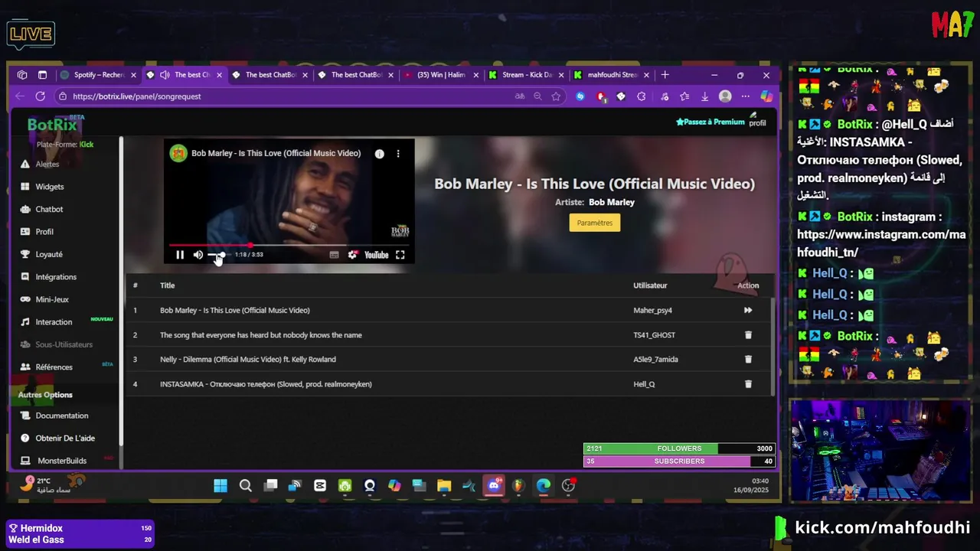Click the address bar URL
This screenshot has width=980, height=551.
pos(137,96)
